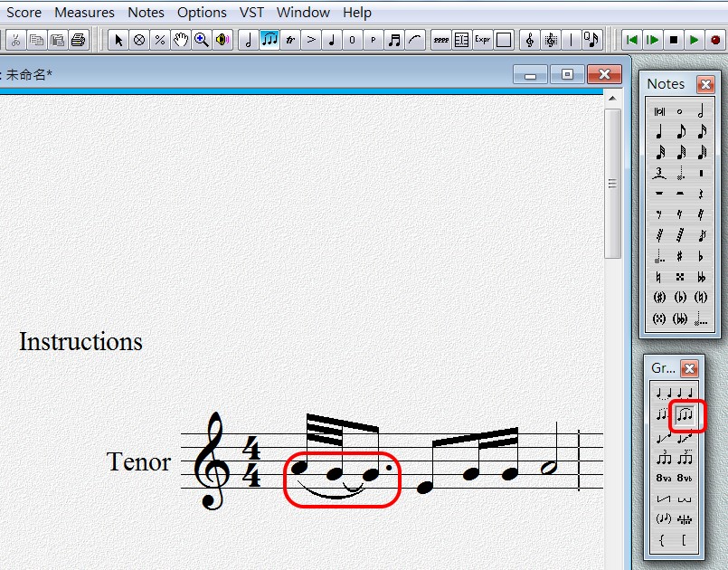Open the Measures menu
The image size is (728, 570).
(x=84, y=12)
